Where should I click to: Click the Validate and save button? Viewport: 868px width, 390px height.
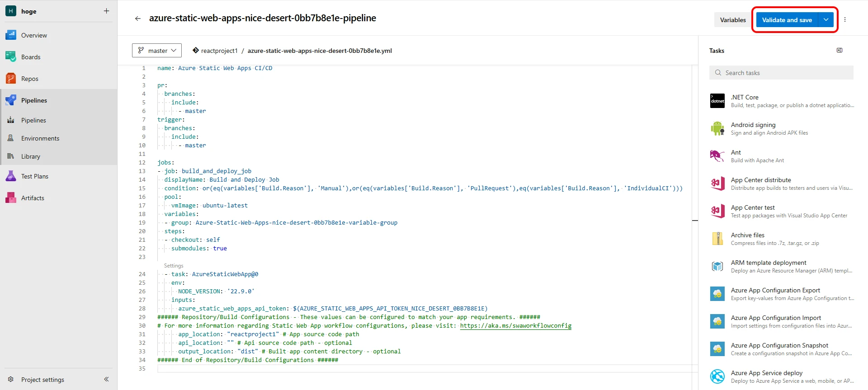(787, 20)
